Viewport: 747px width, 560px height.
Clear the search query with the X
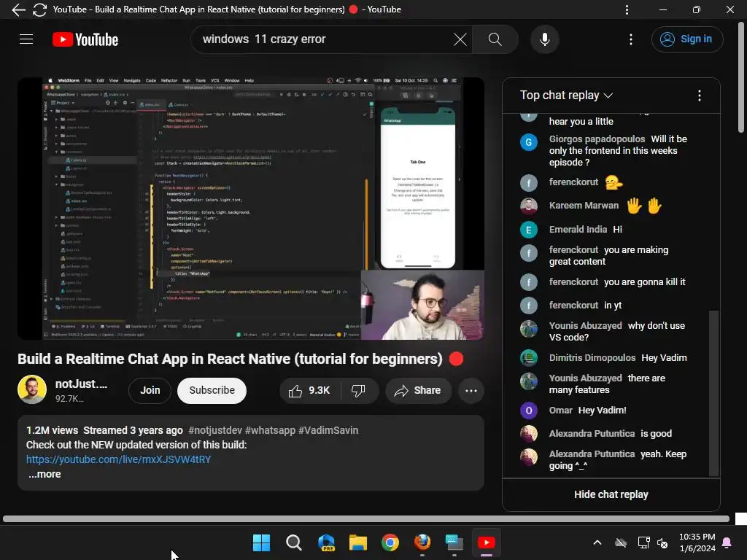[x=460, y=39]
